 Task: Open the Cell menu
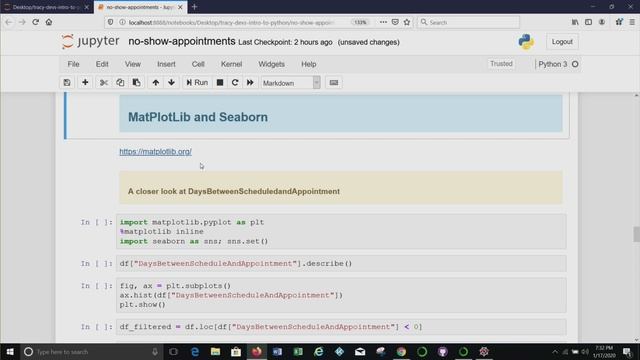(198, 64)
